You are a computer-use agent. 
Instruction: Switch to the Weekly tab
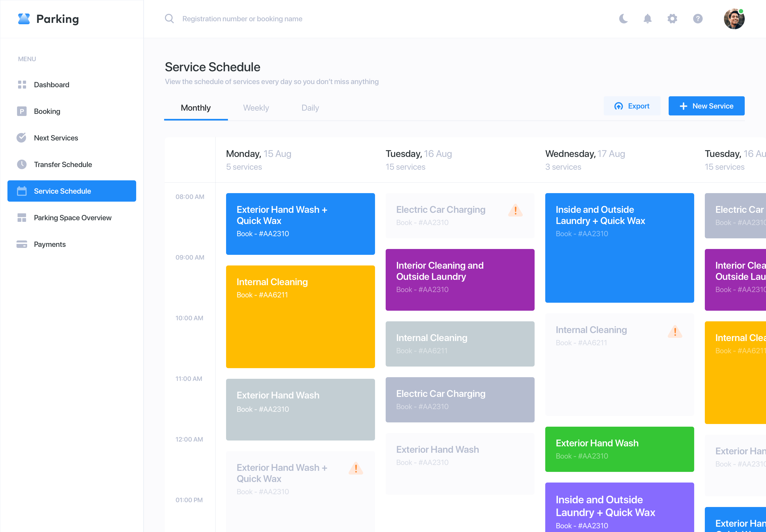click(x=256, y=108)
